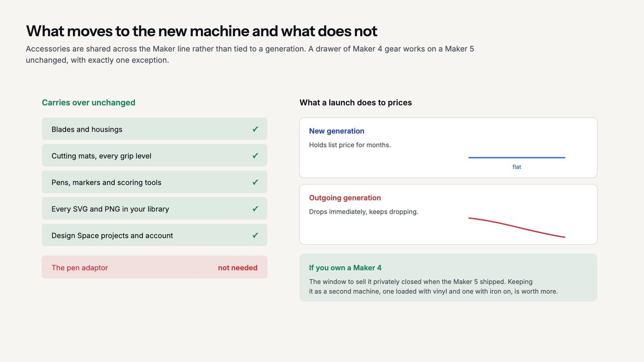Click the "Cutting mats, every grip level" text
This screenshot has height=362, width=644.
point(101,156)
